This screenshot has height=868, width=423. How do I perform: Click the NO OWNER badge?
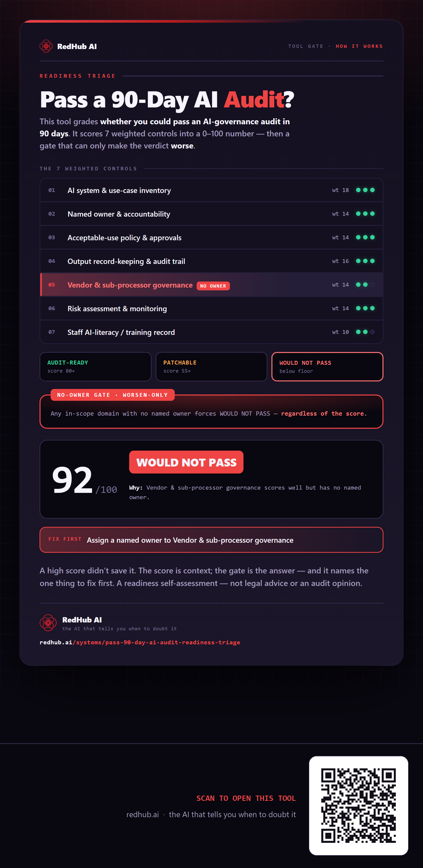point(213,286)
